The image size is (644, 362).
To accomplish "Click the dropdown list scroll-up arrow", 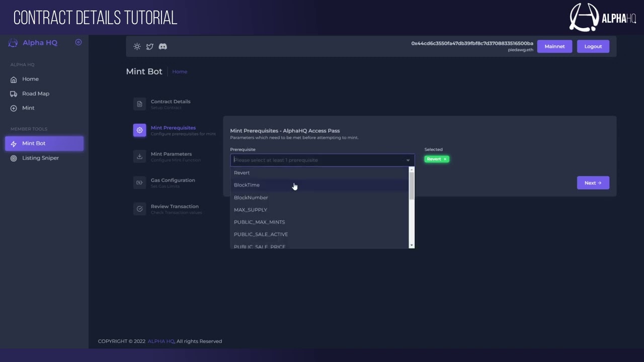I will [x=412, y=169].
